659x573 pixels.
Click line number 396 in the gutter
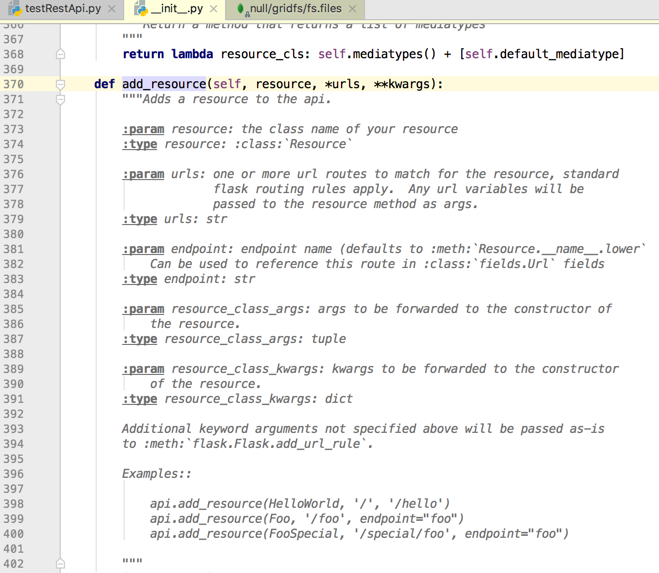(x=13, y=474)
